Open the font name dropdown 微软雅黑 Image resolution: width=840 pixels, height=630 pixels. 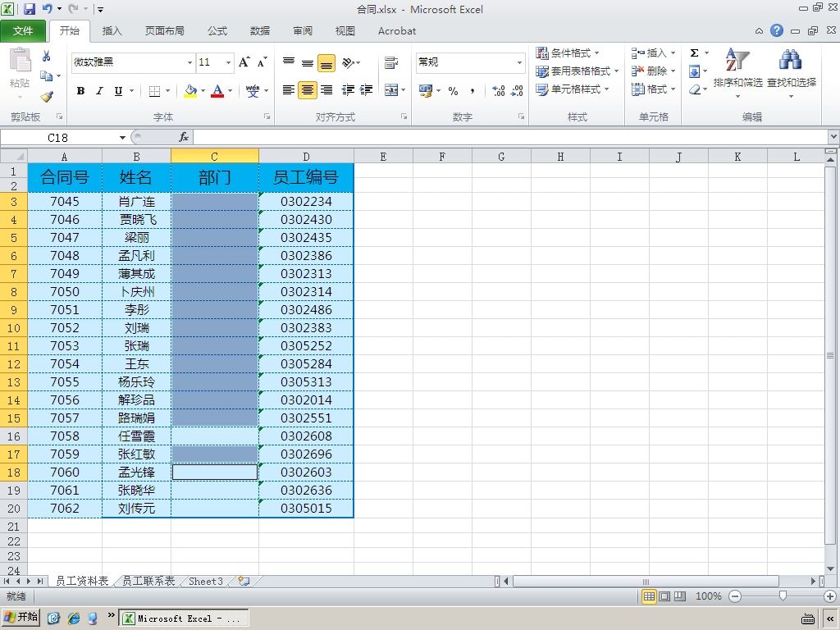(189, 62)
